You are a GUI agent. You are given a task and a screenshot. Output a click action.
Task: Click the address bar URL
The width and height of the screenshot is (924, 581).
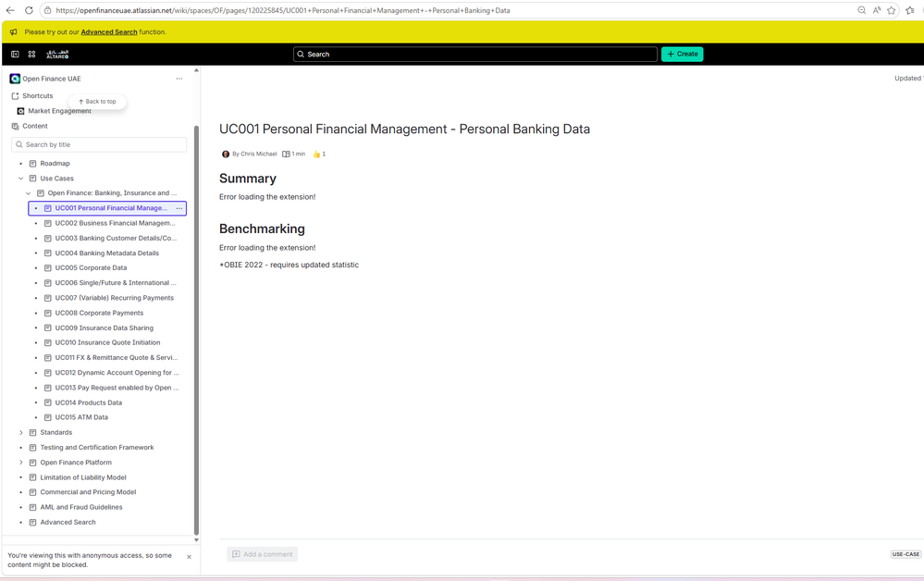point(283,10)
